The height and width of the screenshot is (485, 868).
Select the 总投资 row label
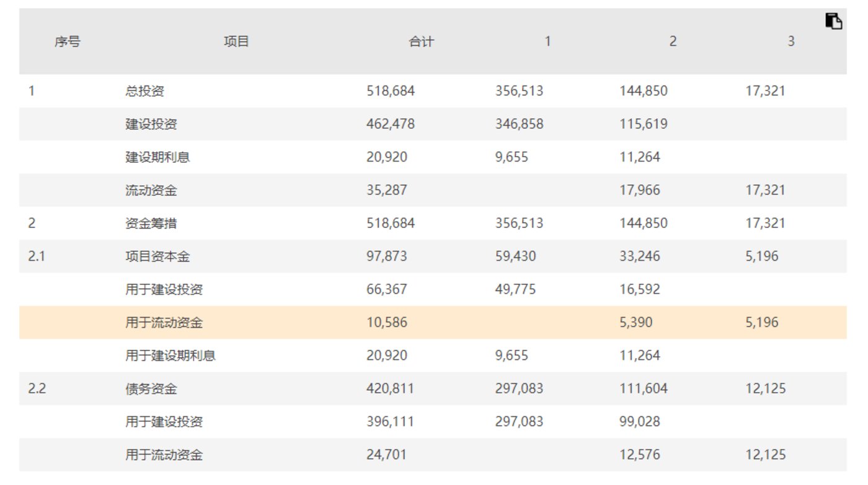(144, 91)
